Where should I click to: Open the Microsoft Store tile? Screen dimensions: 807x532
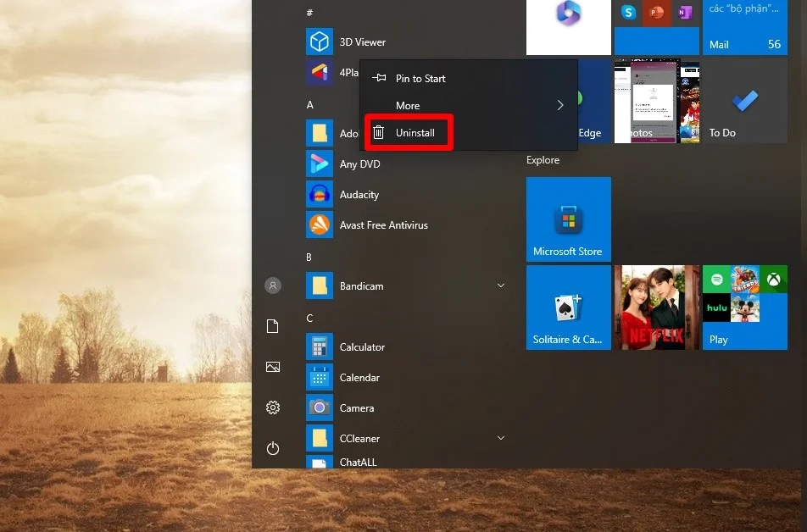tap(568, 219)
